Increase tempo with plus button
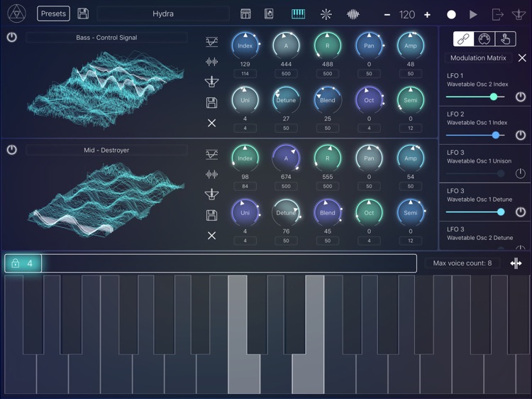532x399 pixels. click(427, 15)
